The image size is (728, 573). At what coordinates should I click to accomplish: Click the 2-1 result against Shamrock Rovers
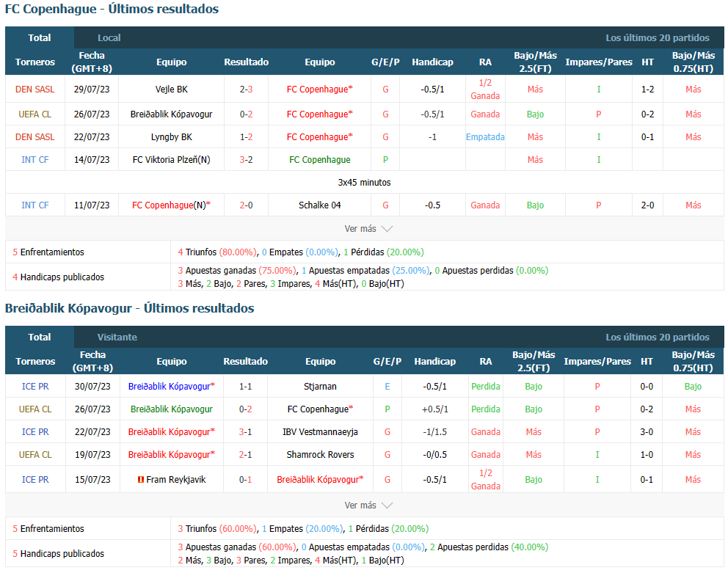point(245,455)
